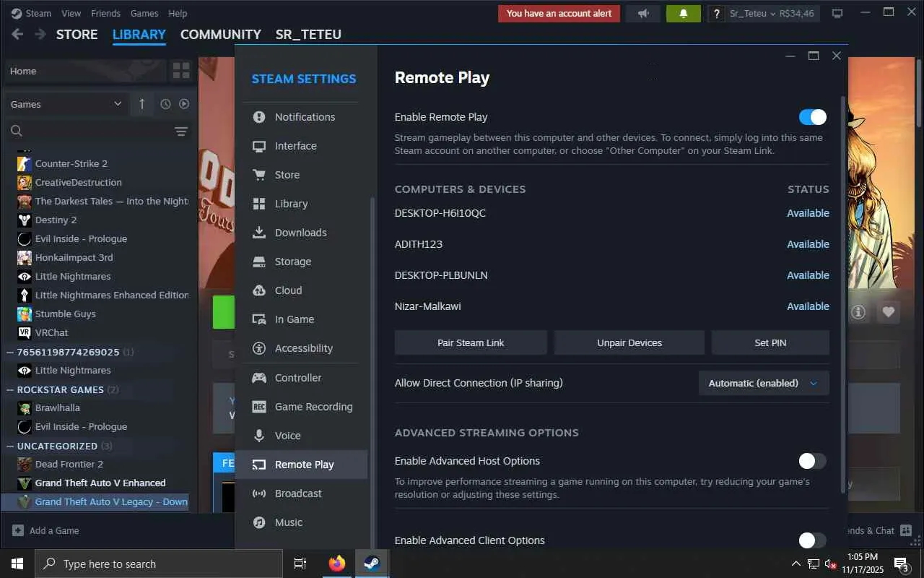The height and width of the screenshot is (578, 924).
Task: Open the Allow Direct Connection dropdown
Action: click(764, 383)
